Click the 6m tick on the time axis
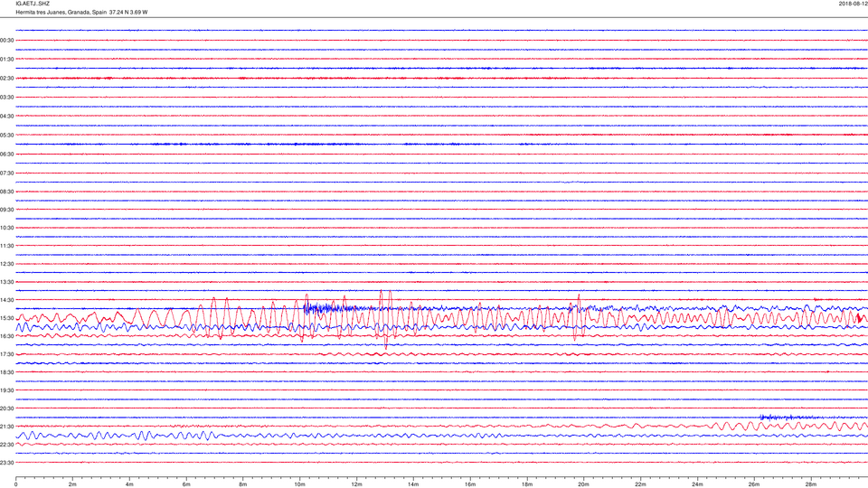The height and width of the screenshot is (488, 868). point(186,484)
